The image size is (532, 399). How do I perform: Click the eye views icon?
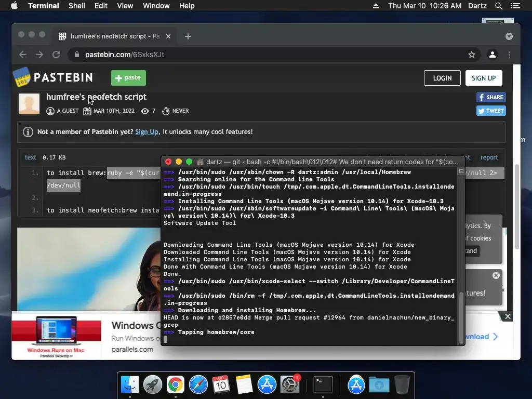tap(145, 111)
